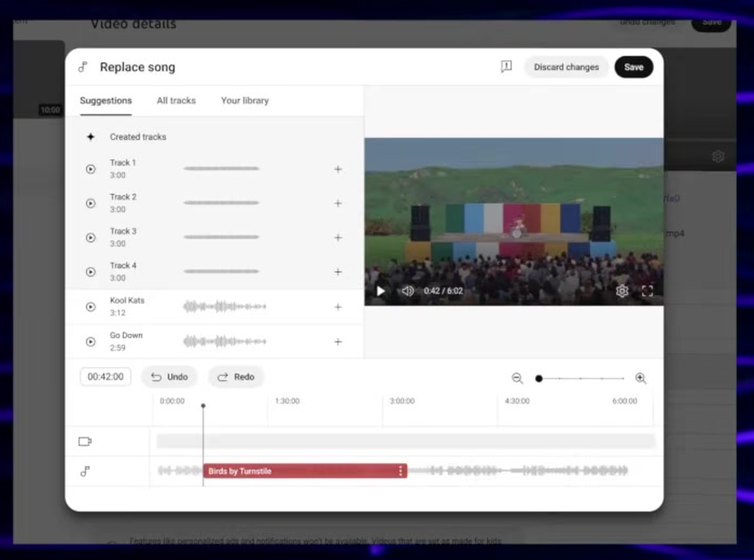Zoom out the timeline
Viewport: 754px width, 560px height.
tap(517, 378)
